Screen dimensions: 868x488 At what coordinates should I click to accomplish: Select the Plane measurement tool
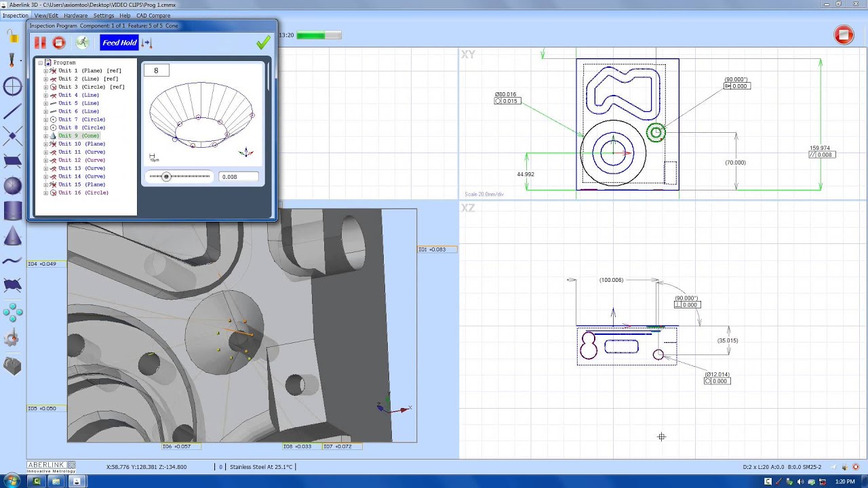click(12, 161)
